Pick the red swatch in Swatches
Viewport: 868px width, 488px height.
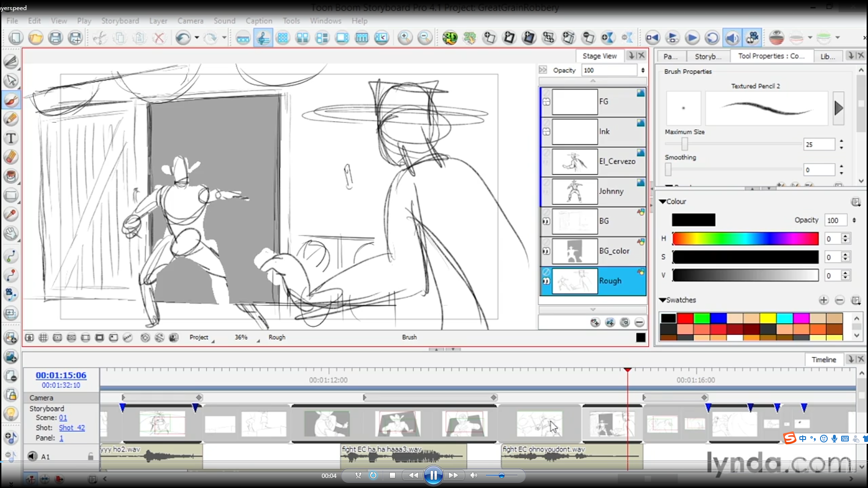pyautogui.click(x=685, y=318)
